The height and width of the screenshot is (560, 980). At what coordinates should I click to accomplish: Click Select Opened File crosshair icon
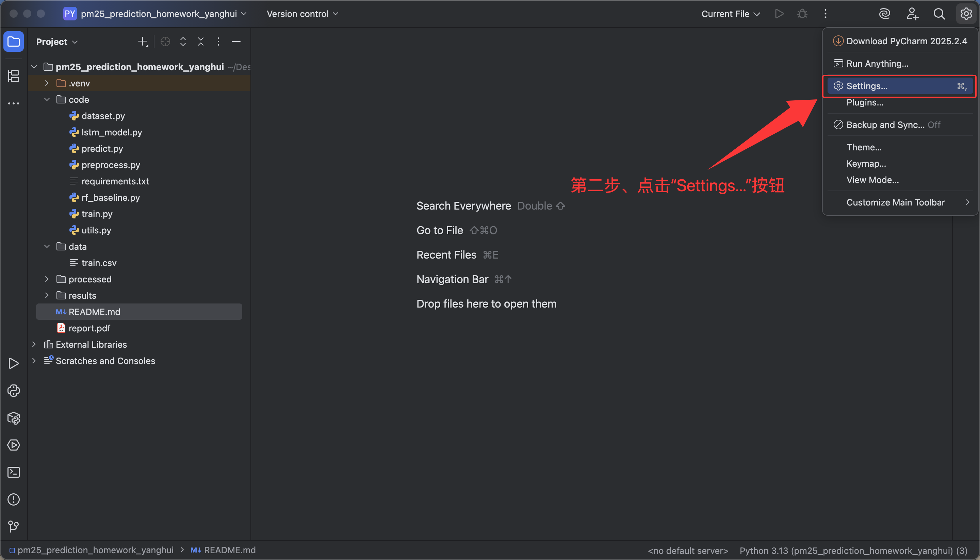(165, 42)
